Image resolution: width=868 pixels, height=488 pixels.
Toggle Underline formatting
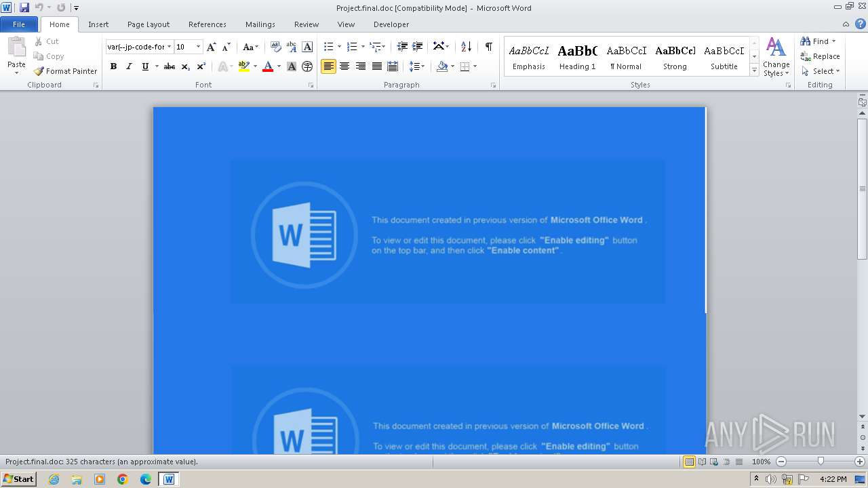pos(144,66)
